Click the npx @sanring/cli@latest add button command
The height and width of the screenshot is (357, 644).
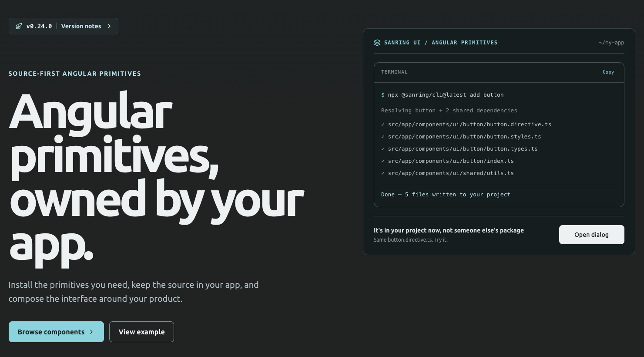(446, 95)
